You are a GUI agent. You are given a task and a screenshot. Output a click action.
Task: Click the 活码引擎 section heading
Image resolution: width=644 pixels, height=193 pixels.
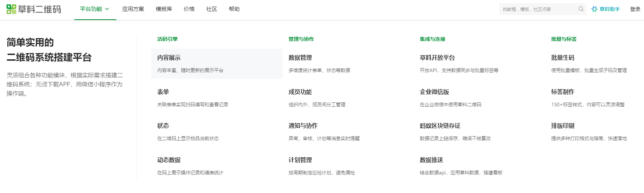[167, 39]
